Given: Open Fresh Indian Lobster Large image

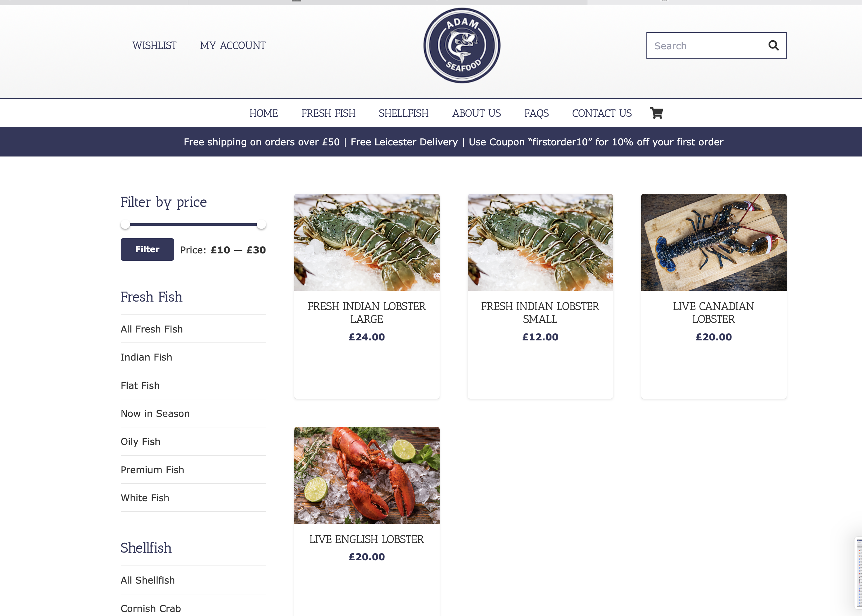Looking at the screenshot, I should tap(367, 242).
